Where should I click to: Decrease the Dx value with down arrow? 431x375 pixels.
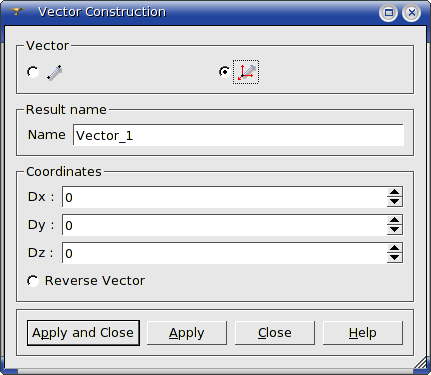pyautogui.click(x=395, y=202)
